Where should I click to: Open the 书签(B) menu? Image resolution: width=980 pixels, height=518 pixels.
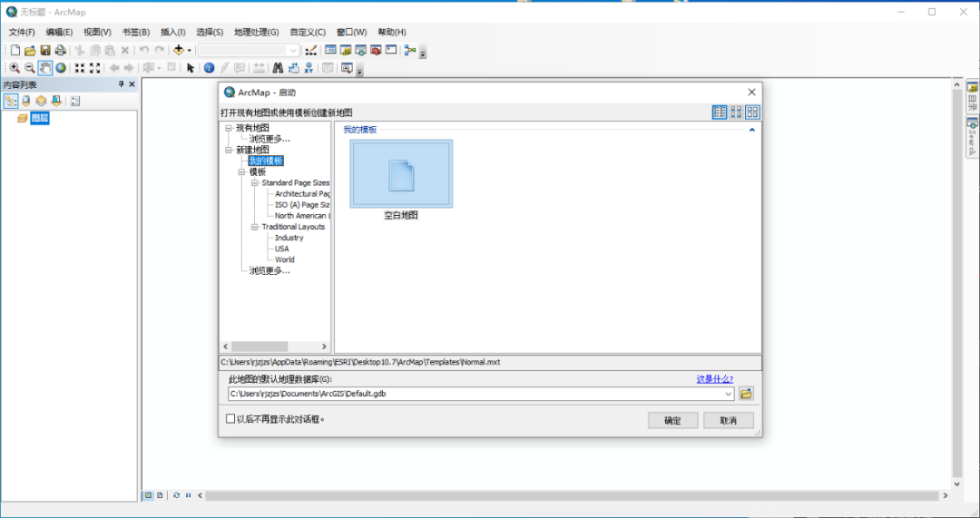[x=135, y=32]
